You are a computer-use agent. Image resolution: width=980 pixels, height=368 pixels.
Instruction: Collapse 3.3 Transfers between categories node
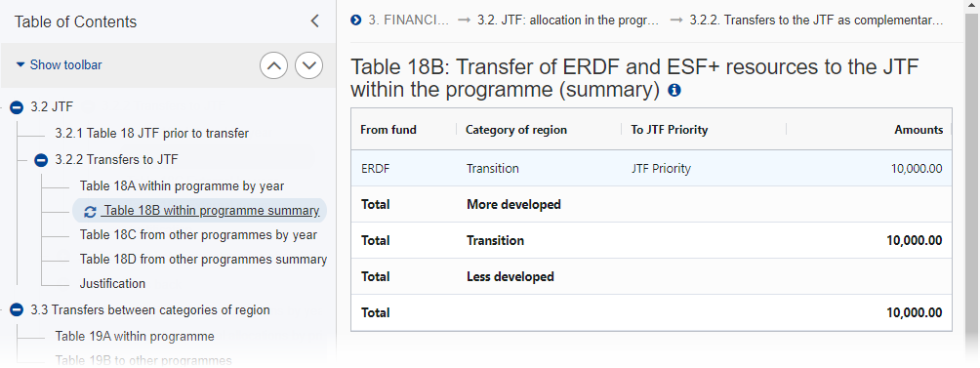tap(17, 309)
